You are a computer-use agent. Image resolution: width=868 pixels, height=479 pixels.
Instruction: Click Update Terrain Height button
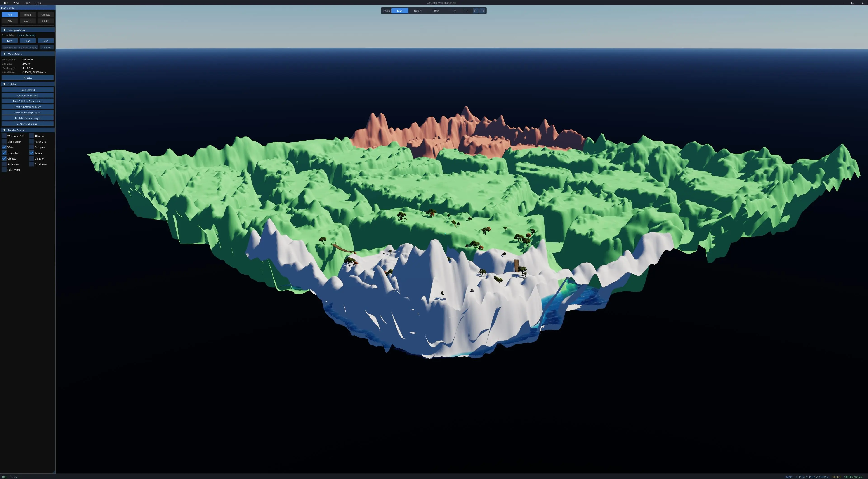(x=28, y=118)
